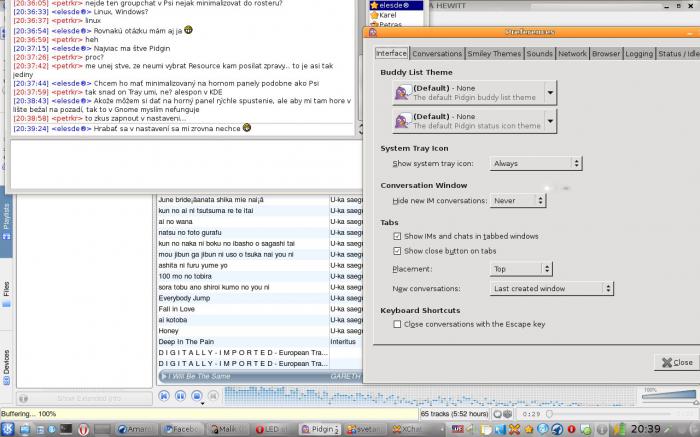
Task: Select contact elesde in the roster
Action: (x=396, y=5)
